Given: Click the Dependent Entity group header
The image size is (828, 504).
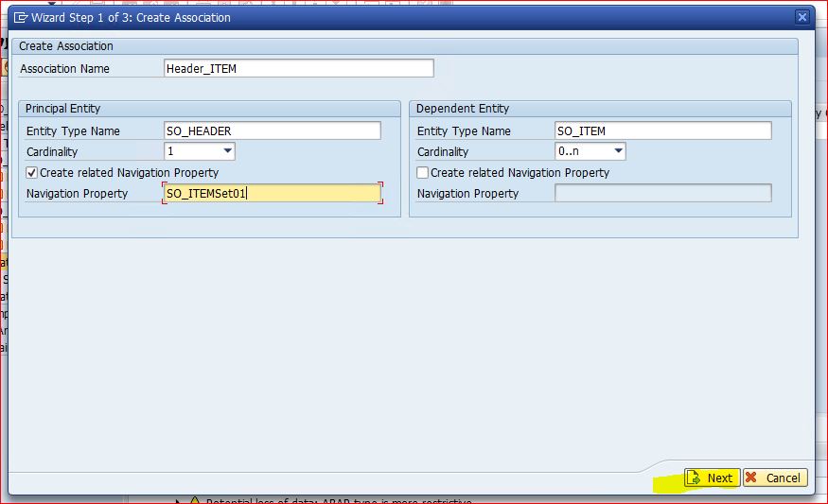Looking at the screenshot, I should pos(463,109).
